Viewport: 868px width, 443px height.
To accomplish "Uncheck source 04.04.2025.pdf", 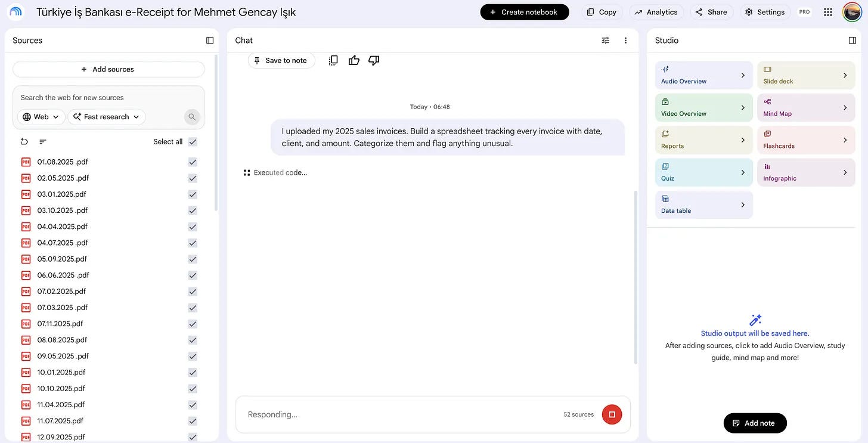I will tap(193, 227).
